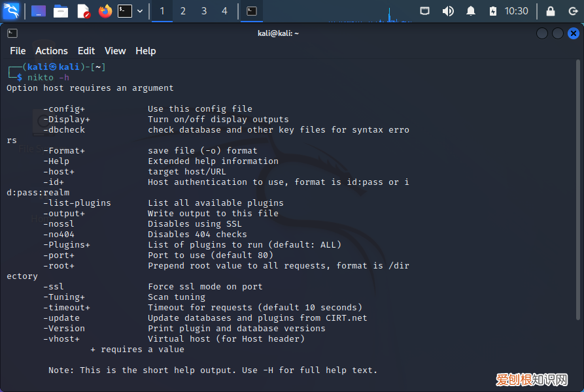The width and height of the screenshot is (584, 392).
Task: Select the terminal window taskbar button
Action: tap(252, 11)
